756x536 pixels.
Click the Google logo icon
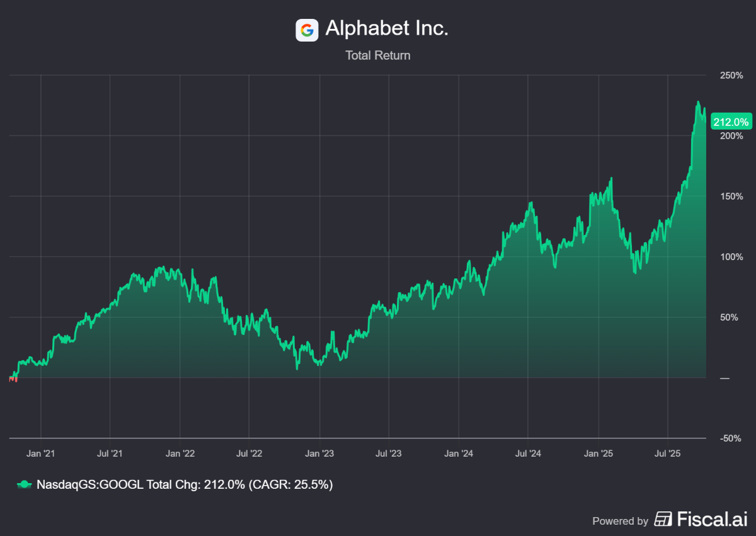(307, 30)
